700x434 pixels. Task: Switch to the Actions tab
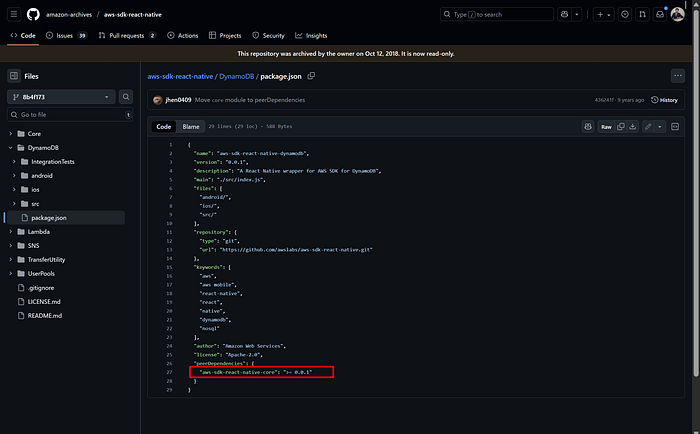183,36
